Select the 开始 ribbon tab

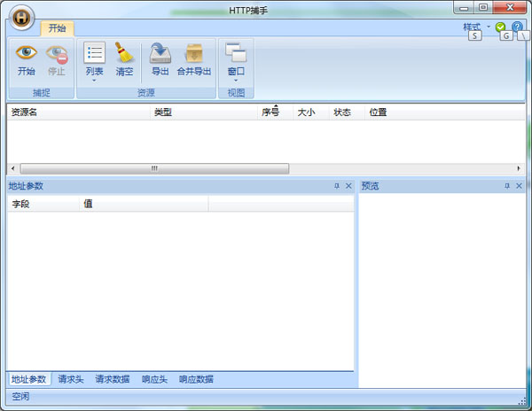pyautogui.click(x=57, y=28)
